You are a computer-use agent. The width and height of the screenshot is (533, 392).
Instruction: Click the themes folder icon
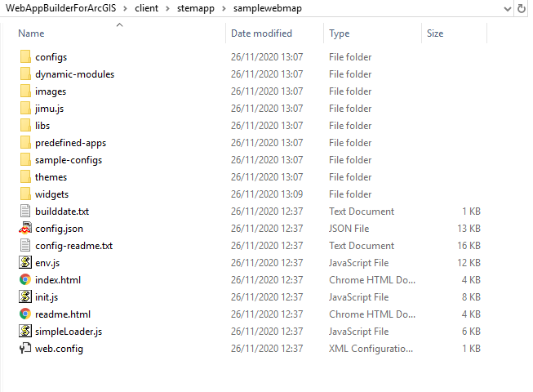(x=25, y=176)
